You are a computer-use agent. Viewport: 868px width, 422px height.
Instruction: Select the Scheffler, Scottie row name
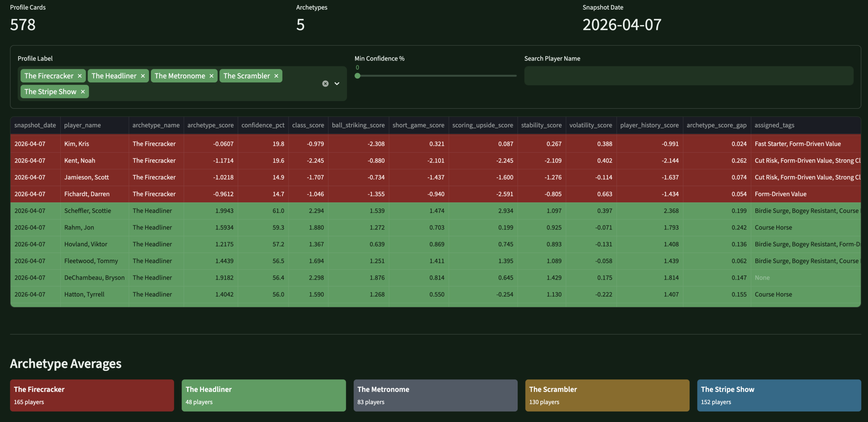tap(87, 211)
